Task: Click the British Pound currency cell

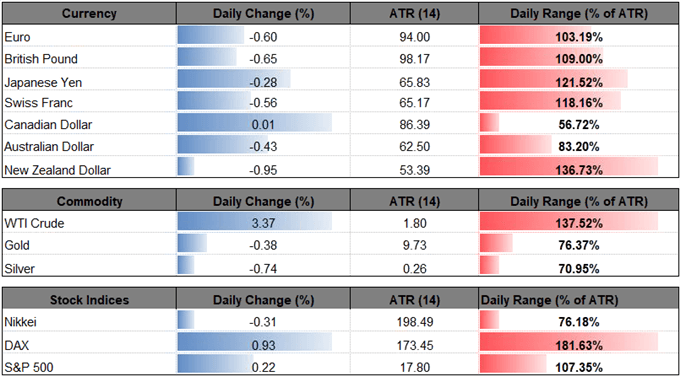Action: 89,59
